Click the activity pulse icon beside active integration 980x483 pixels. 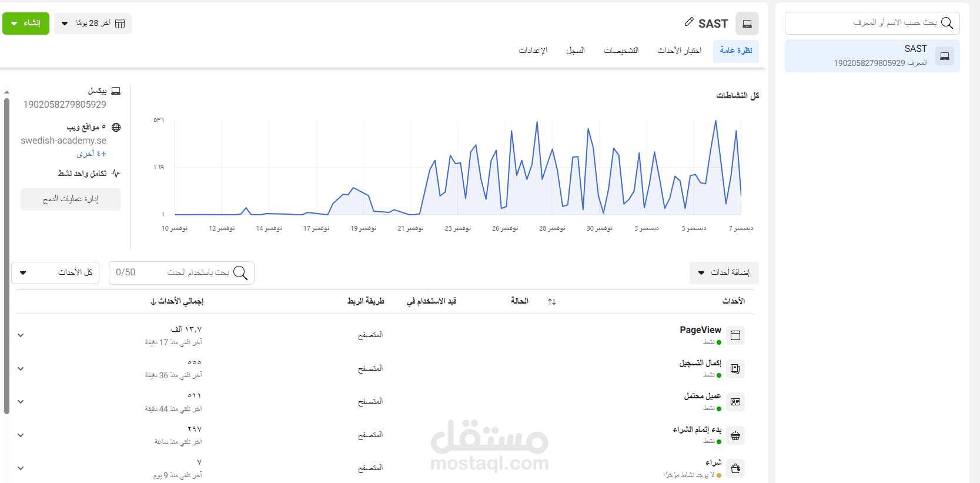116,174
